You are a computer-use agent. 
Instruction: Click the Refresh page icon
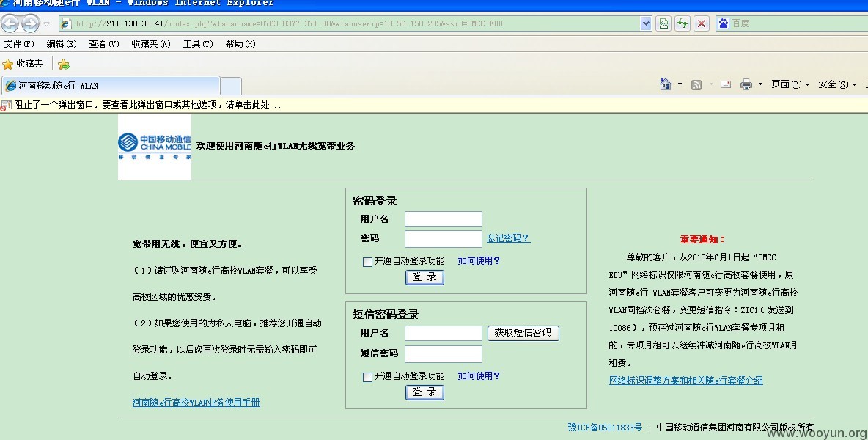pyautogui.click(x=683, y=23)
